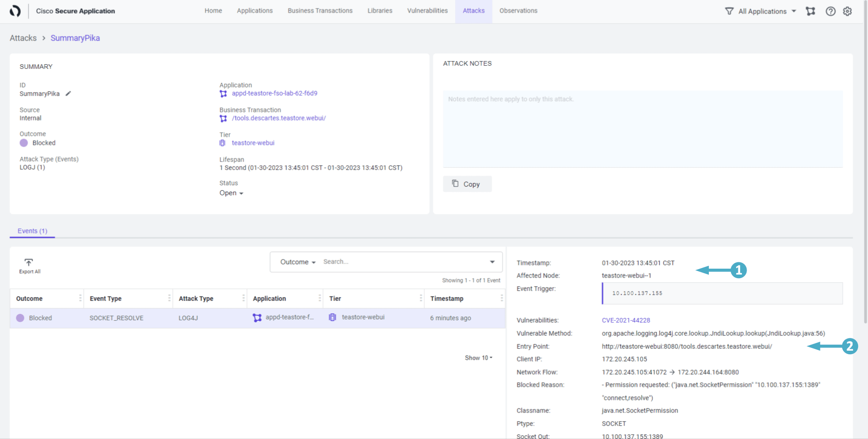
Task: Open the Show 10 page size dropdown
Action: coord(478,358)
